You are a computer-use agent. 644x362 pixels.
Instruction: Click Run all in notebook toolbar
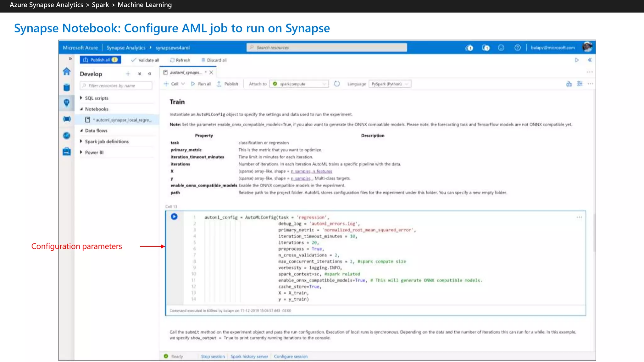[x=201, y=84]
